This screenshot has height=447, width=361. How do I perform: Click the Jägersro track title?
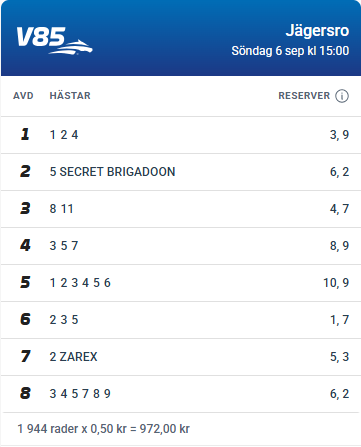[317, 31]
